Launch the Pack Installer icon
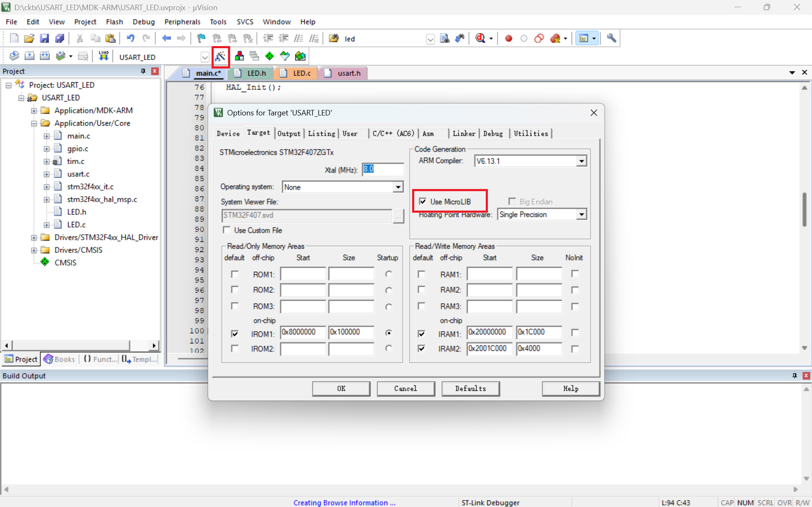The height and width of the screenshot is (507, 812). pos(300,56)
